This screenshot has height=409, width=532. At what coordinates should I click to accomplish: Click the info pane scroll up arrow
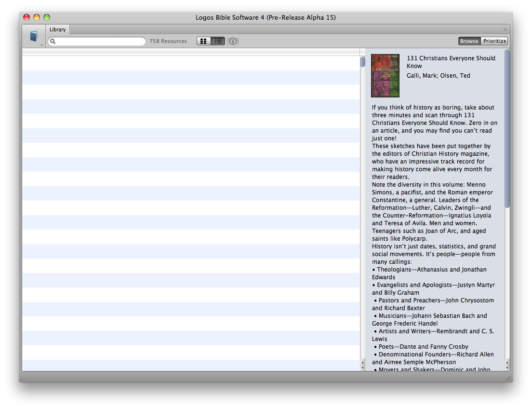tap(507, 363)
